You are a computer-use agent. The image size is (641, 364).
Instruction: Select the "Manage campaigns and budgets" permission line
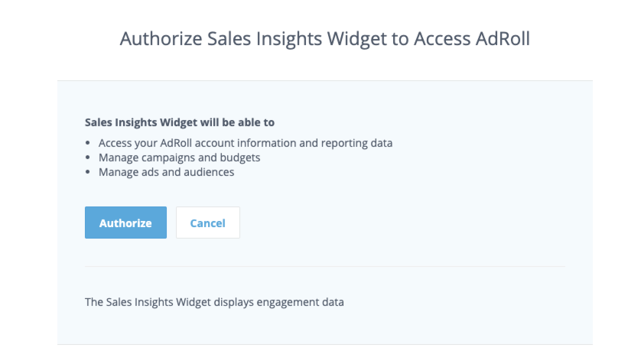[x=179, y=158]
